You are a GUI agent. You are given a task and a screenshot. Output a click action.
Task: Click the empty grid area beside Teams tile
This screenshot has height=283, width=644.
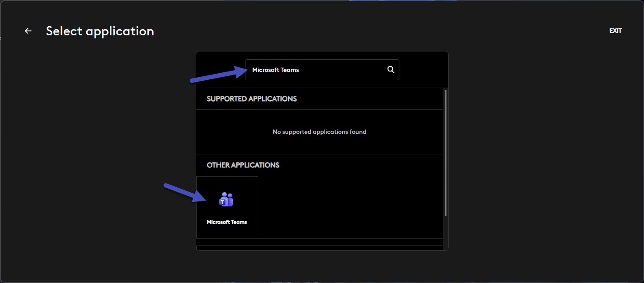pos(349,207)
